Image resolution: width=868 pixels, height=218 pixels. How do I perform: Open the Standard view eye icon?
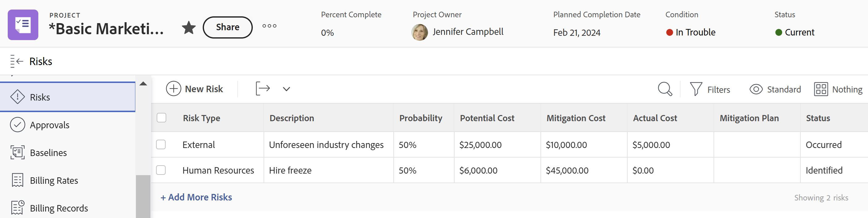[x=756, y=89]
